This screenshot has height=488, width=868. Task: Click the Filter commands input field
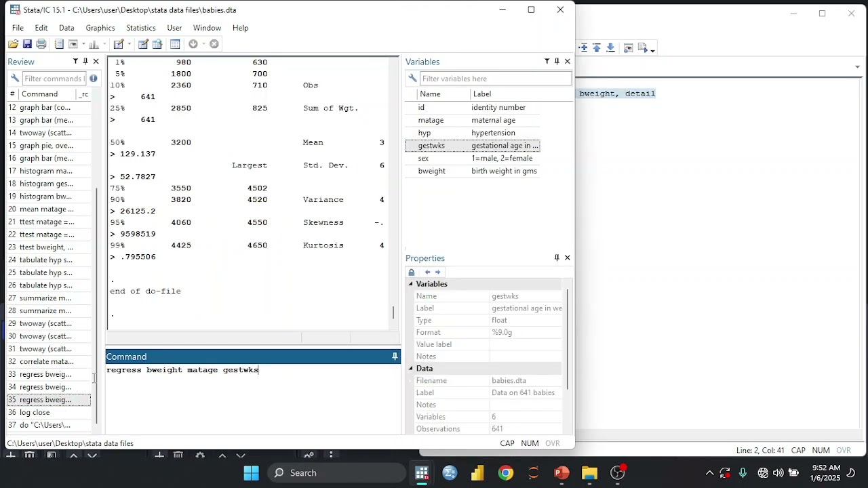[x=54, y=79]
